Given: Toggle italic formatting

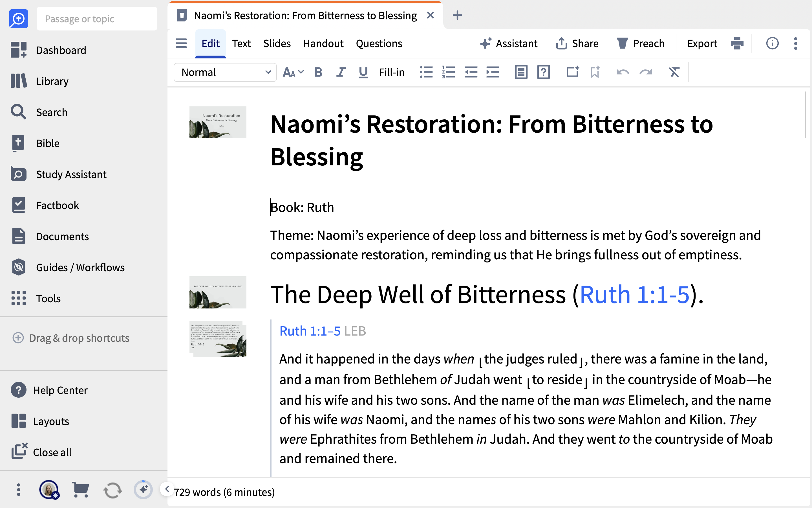Looking at the screenshot, I should (341, 72).
